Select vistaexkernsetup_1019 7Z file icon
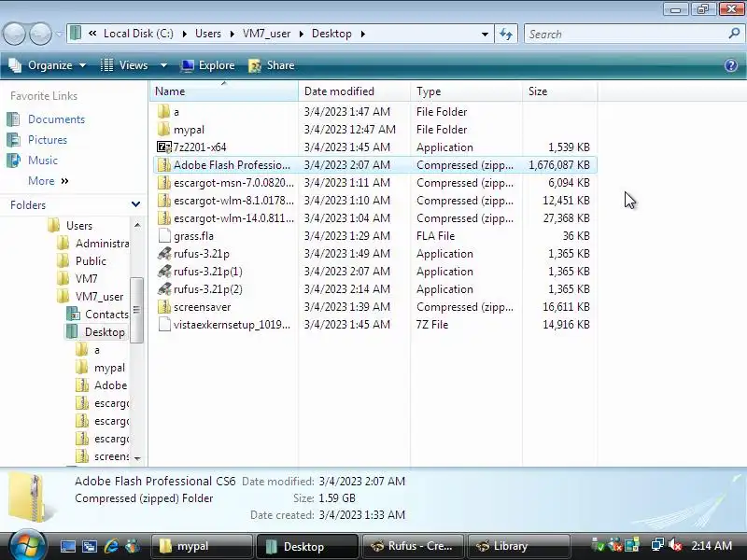 [x=164, y=324]
